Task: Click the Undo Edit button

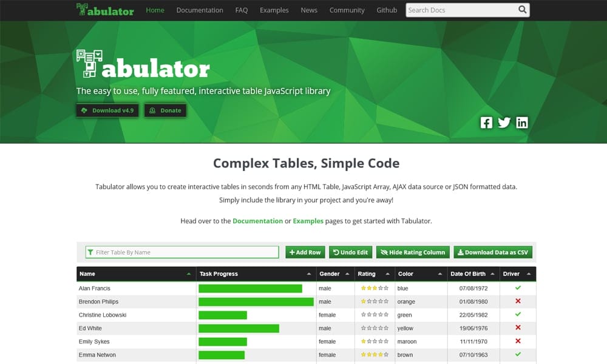Action: point(351,252)
